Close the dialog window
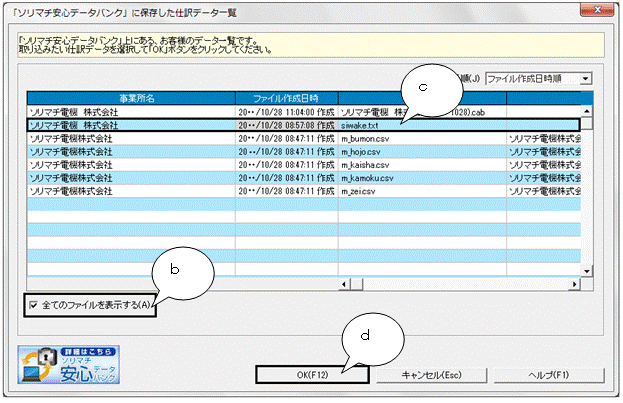The width and height of the screenshot is (623, 403). click(597, 10)
